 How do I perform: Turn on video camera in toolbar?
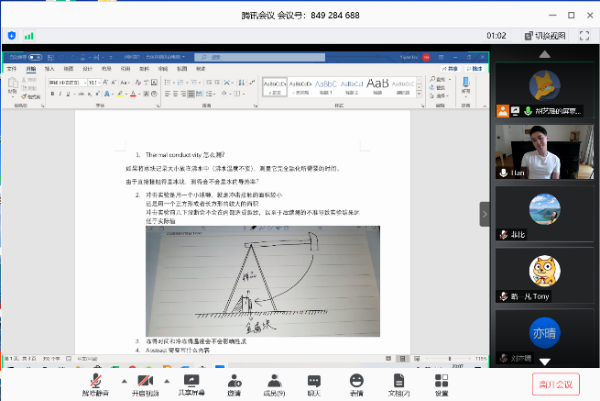tap(145, 381)
